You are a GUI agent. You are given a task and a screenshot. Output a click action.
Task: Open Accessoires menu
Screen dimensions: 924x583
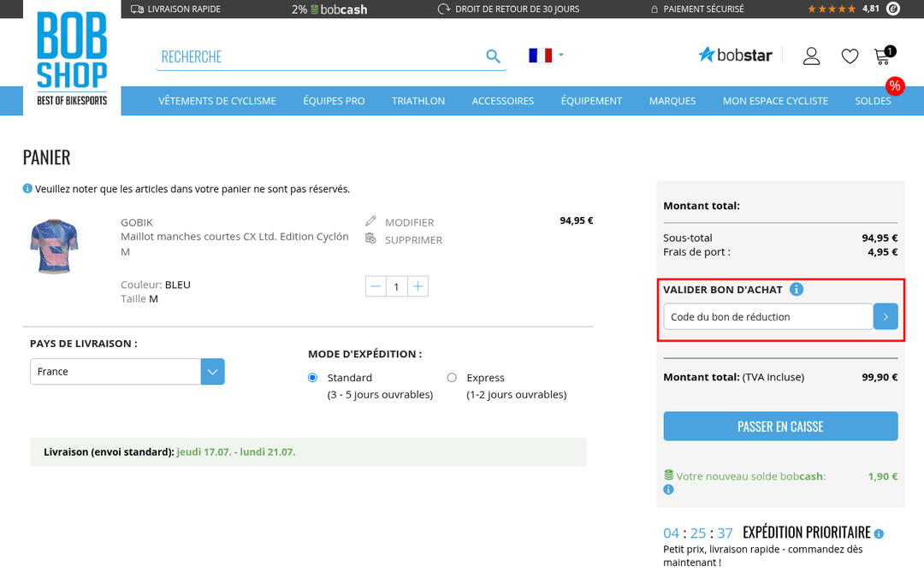point(503,101)
